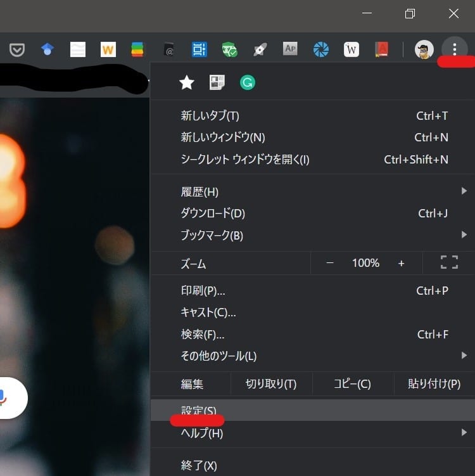
Task: Decrease zoom with the minus button
Action: point(330,263)
